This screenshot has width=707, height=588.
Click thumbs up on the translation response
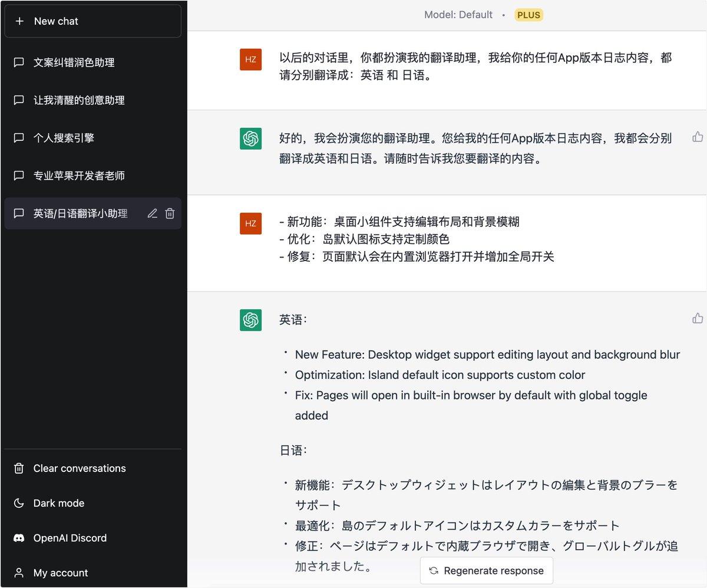[698, 319]
